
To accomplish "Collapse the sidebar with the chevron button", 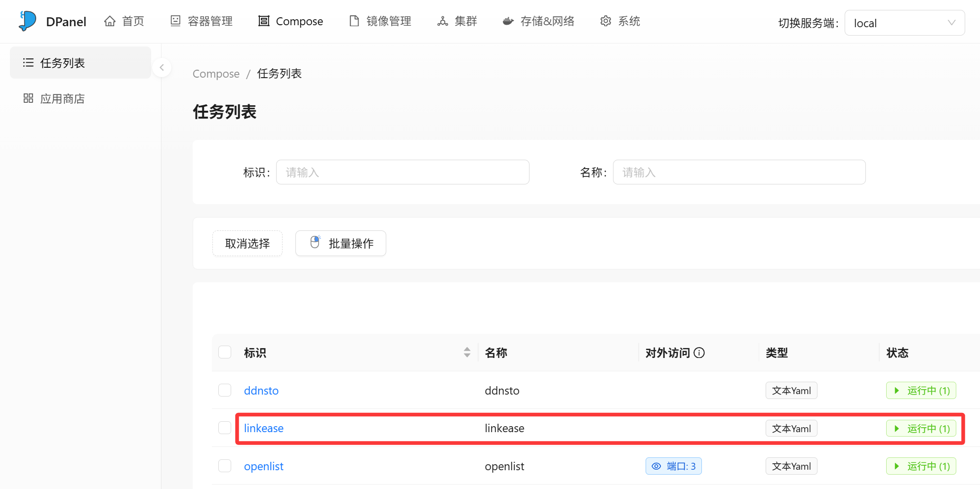I will tap(162, 68).
